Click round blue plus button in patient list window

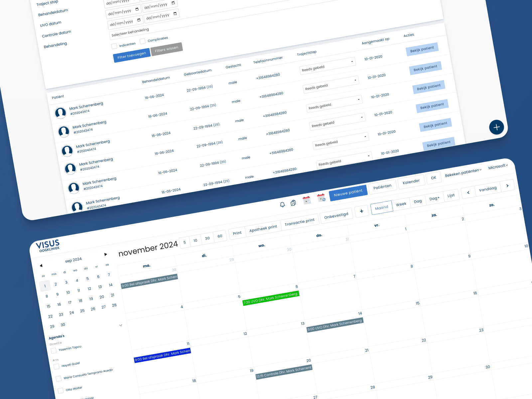tap(496, 127)
